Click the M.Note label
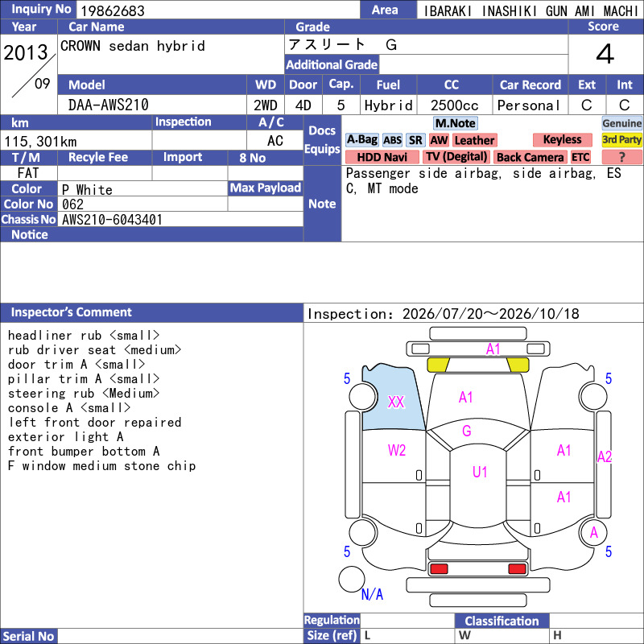644x644 pixels. (456, 123)
